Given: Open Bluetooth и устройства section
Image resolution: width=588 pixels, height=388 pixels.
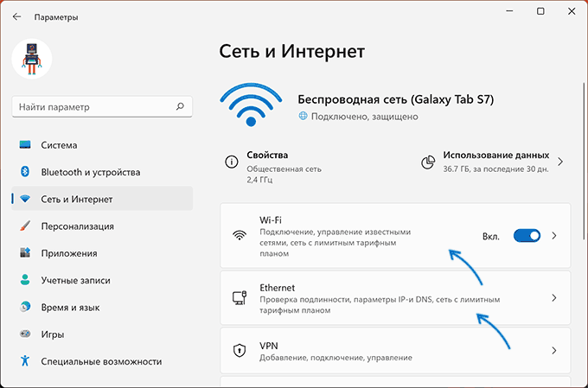Looking at the screenshot, I should [x=102, y=172].
